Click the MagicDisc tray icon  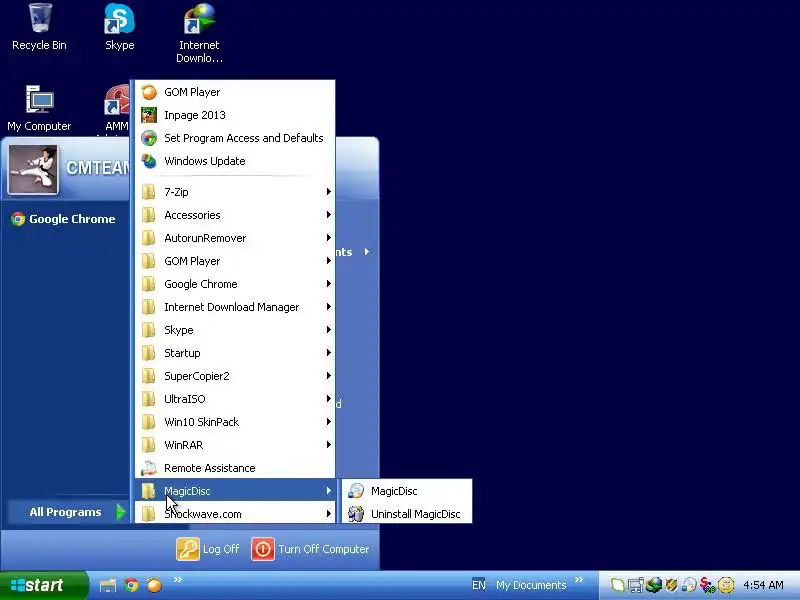pos(689,585)
